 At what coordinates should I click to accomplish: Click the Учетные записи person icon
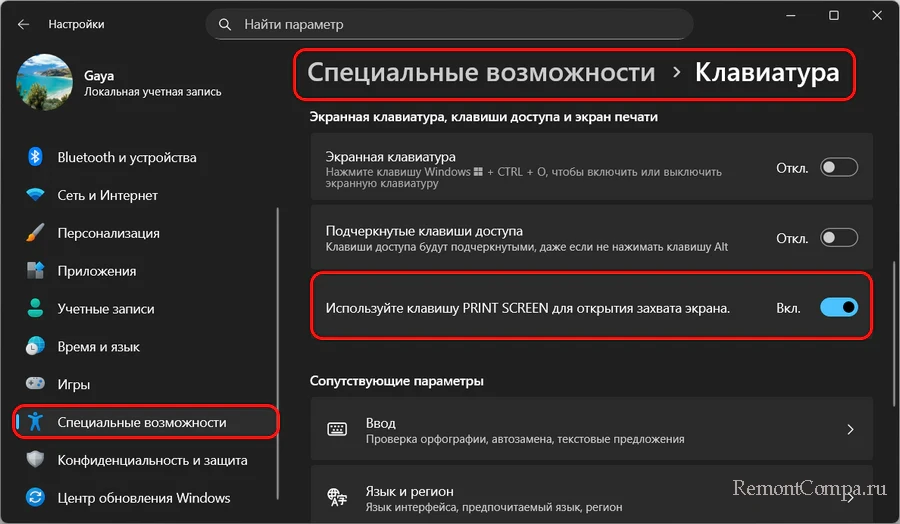tap(35, 309)
